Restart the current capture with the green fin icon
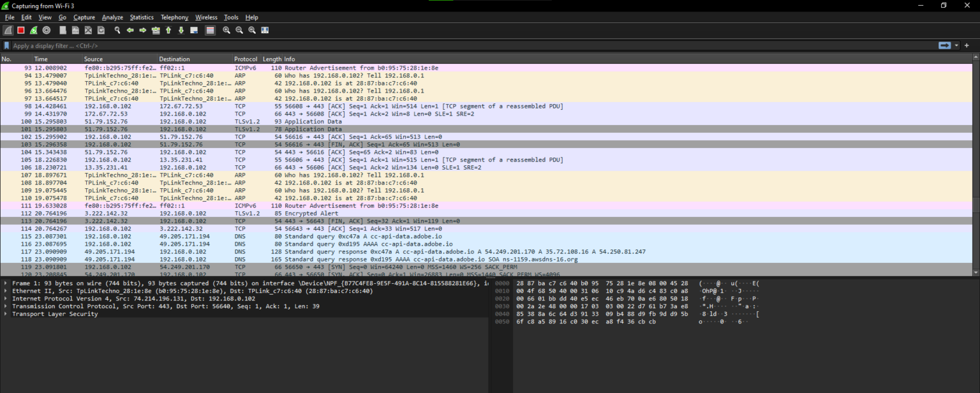This screenshot has height=393, width=980. (x=34, y=30)
